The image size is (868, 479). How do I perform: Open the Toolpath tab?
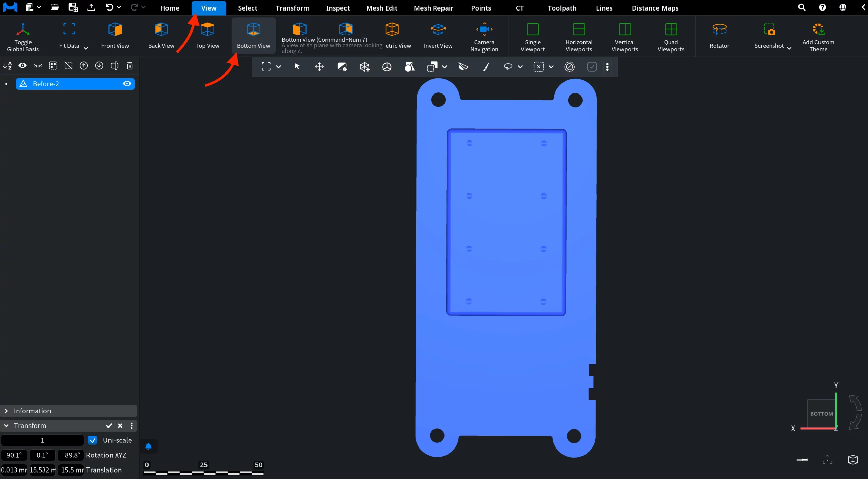(562, 8)
